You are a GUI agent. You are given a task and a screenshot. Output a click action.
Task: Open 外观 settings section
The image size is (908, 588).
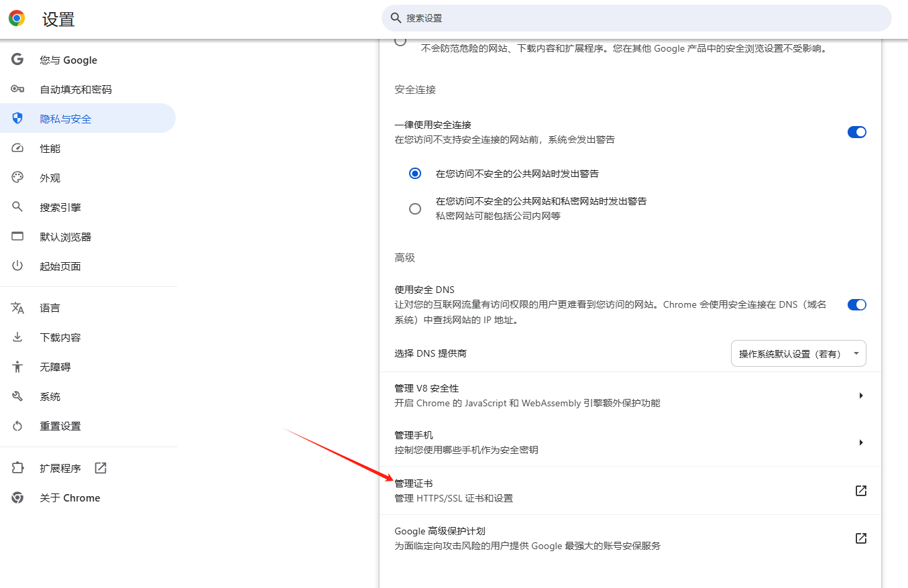click(88, 178)
